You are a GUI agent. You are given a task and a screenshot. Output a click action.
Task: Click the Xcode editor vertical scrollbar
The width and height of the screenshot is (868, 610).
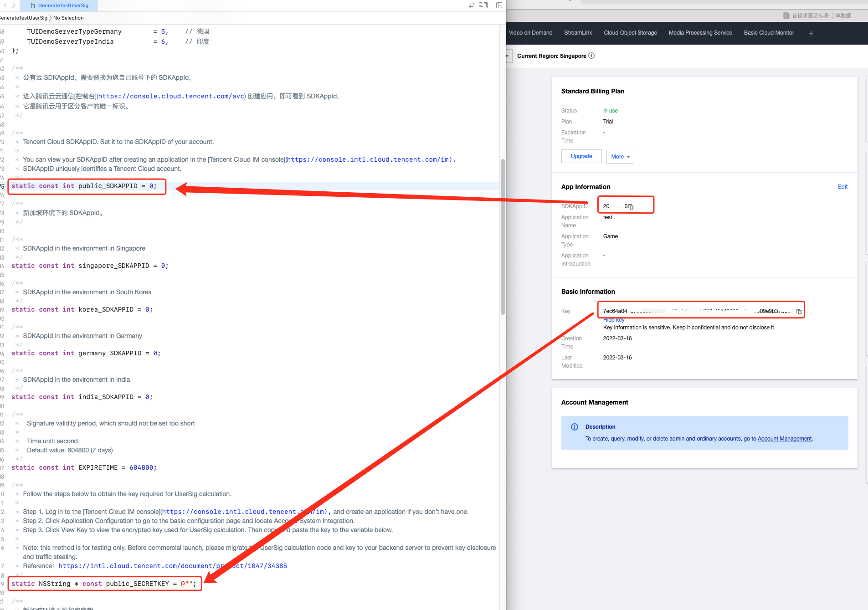(503, 237)
